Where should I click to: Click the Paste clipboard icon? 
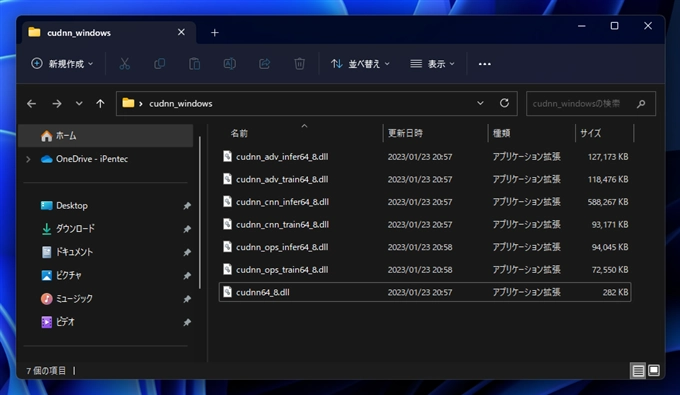click(194, 64)
